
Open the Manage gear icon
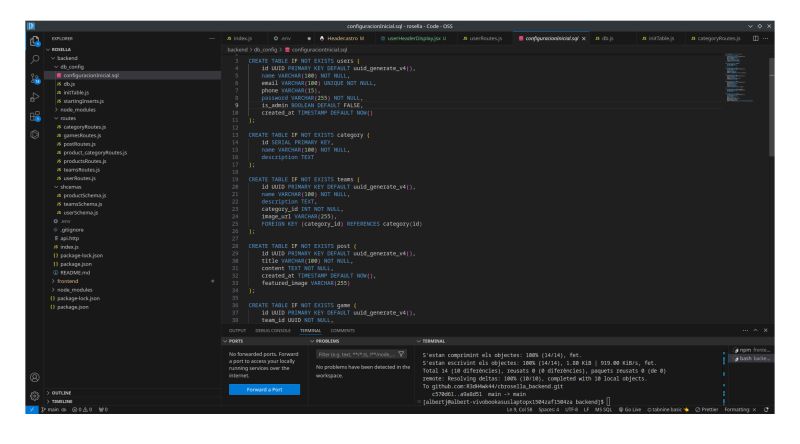tap(35, 396)
